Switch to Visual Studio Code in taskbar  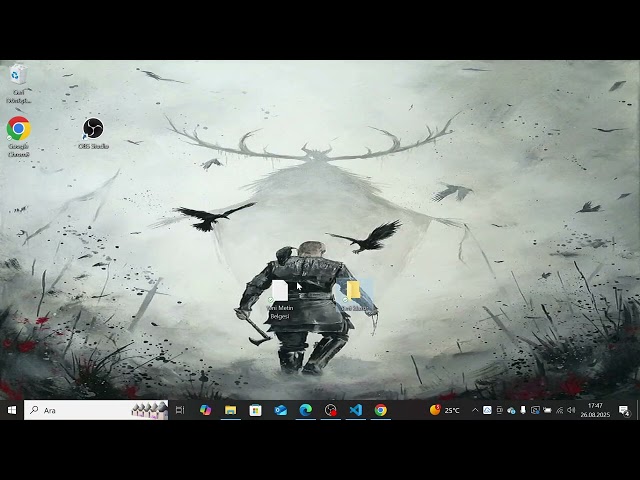click(356, 410)
